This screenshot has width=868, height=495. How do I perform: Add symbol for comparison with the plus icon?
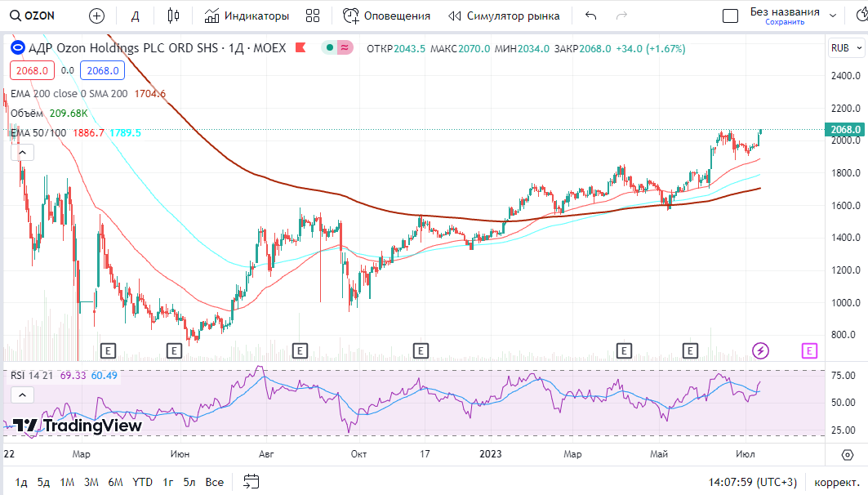96,16
